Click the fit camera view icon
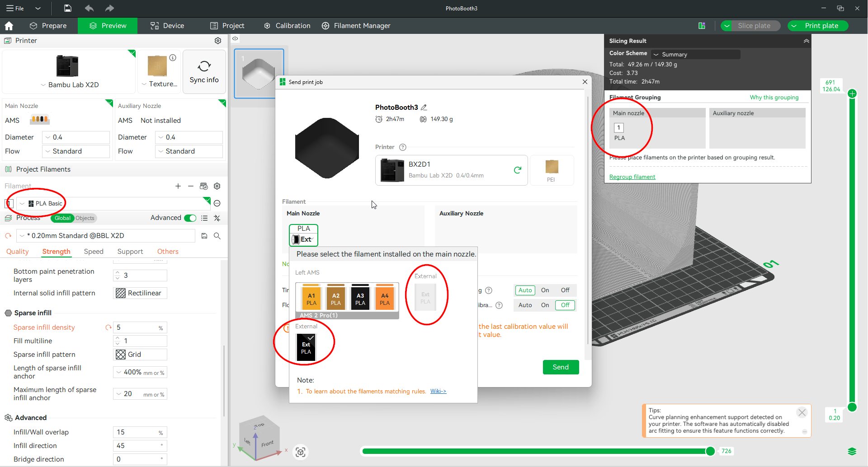This screenshot has height=467, width=868. 301,452
